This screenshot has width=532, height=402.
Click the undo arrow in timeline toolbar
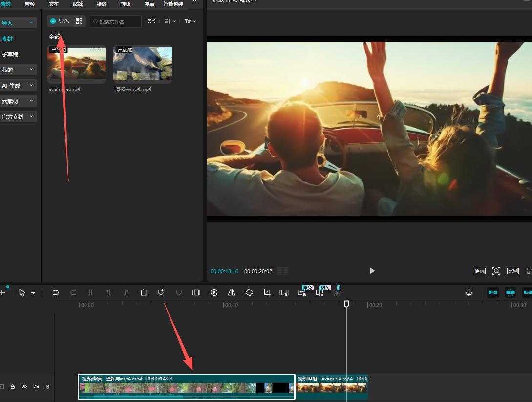[56, 292]
